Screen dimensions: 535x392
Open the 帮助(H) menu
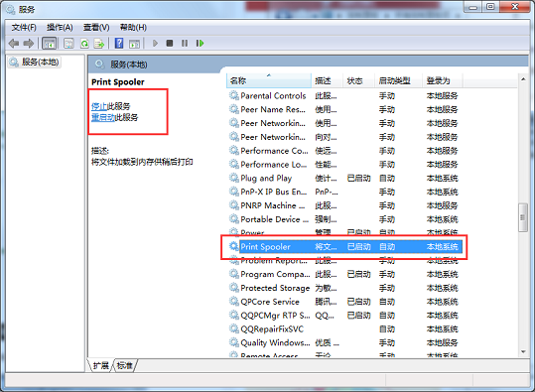[133, 28]
